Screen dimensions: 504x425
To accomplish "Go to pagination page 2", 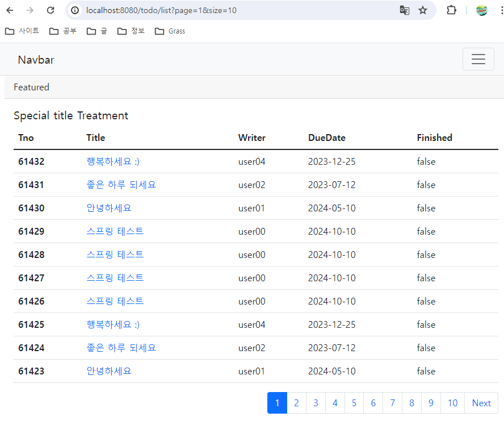I will [296, 403].
